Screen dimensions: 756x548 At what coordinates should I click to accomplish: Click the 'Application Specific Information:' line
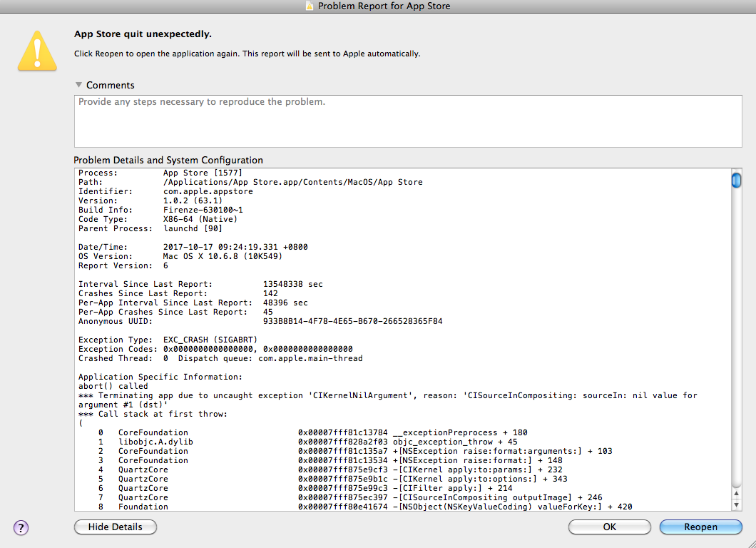(x=160, y=377)
